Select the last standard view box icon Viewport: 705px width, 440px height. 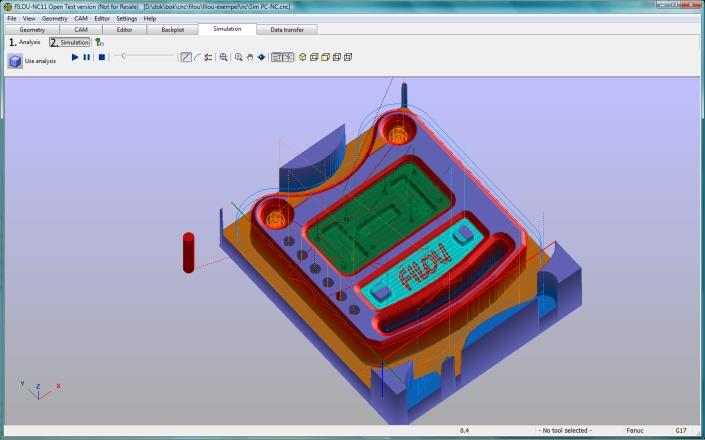[348, 57]
